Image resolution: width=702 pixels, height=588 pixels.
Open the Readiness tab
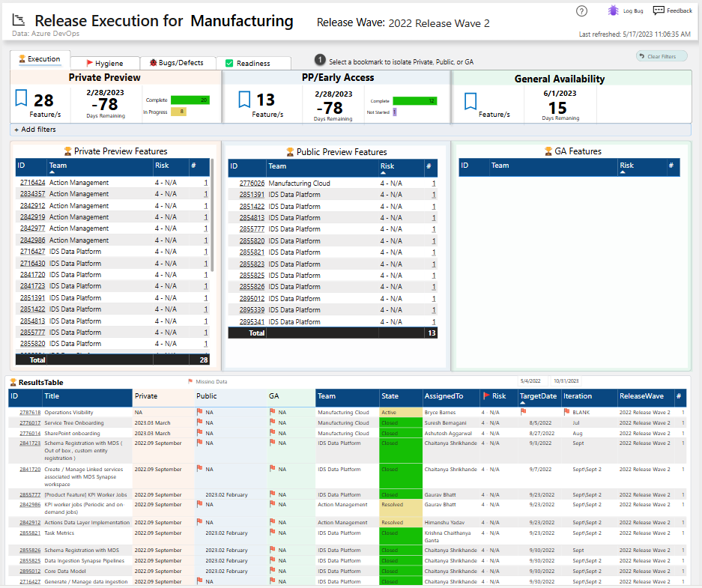point(253,63)
